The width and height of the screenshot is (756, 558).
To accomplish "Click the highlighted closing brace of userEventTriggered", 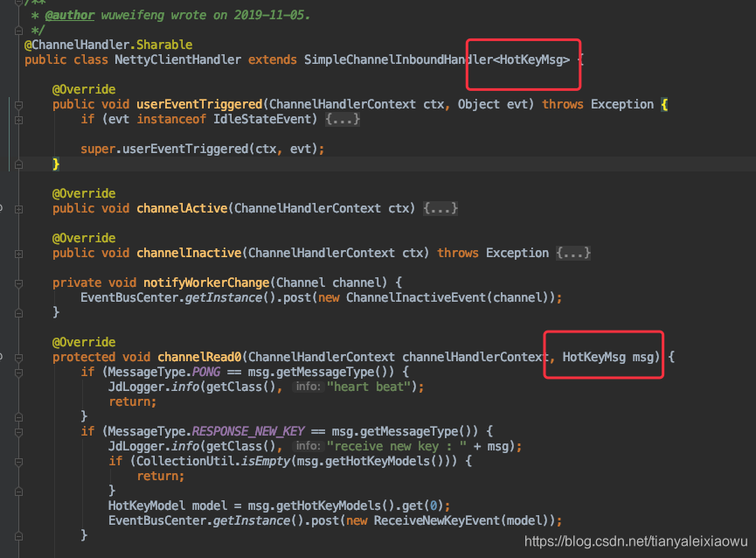I will tap(56, 164).
